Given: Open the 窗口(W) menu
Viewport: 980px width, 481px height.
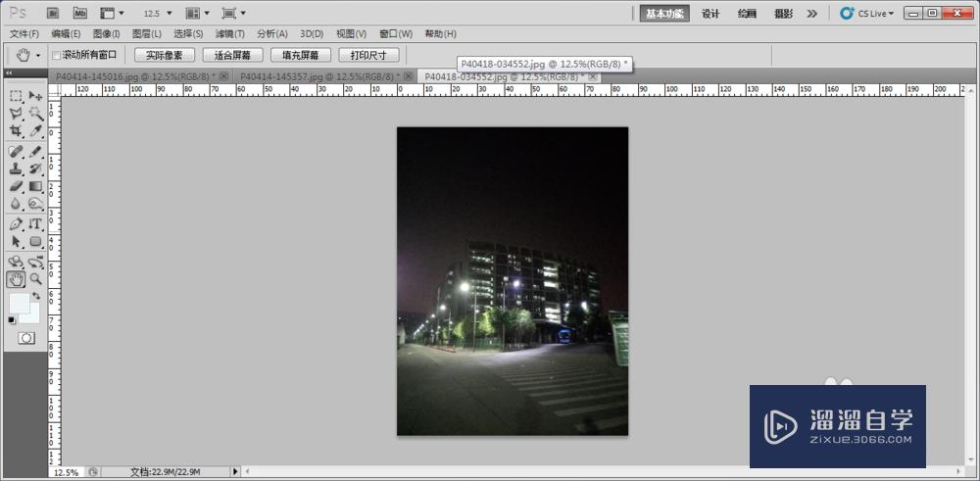Looking at the screenshot, I should (x=396, y=33).
